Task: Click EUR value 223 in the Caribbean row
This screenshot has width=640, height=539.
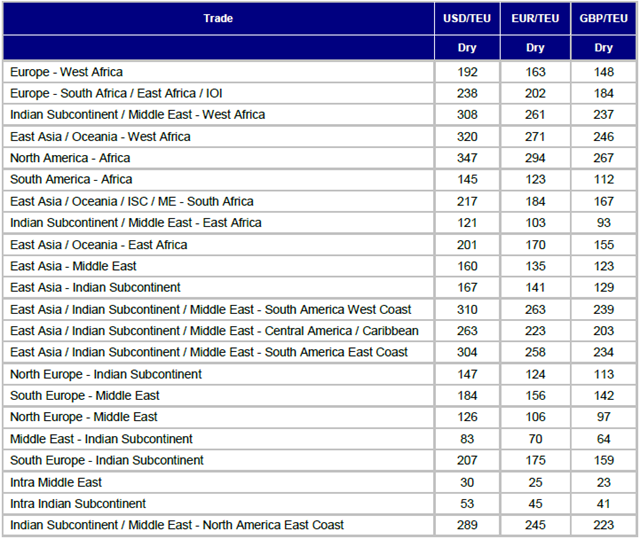Action: [x=535, y=331]
